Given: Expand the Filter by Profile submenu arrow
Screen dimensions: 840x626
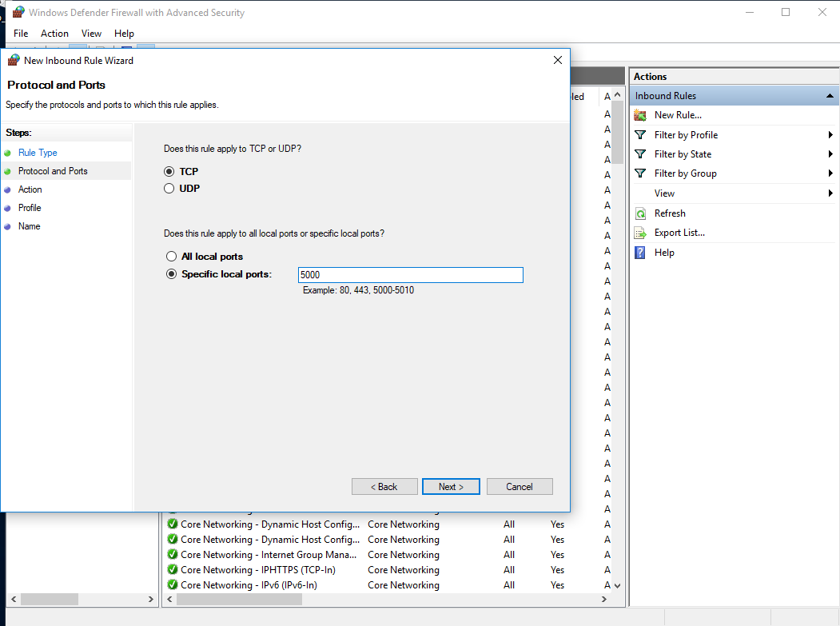Looking at the screenshot, I should coord(830,135).
